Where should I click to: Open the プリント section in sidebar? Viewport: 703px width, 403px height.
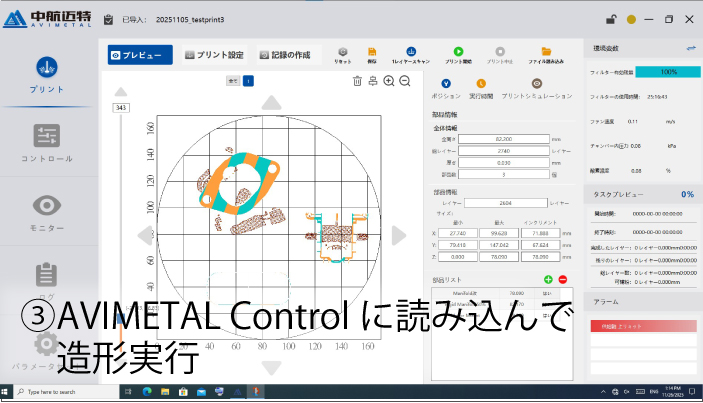click(47, 75)
